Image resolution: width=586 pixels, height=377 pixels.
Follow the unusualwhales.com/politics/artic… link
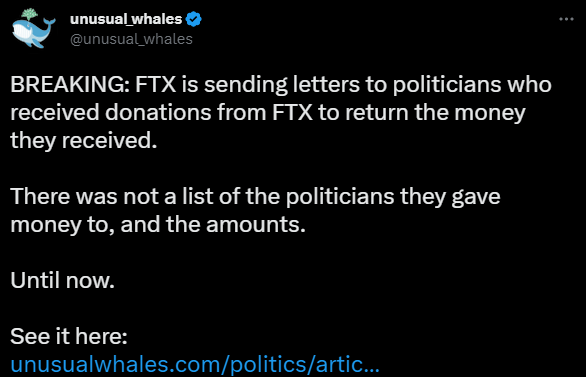[x=195, y=365]
